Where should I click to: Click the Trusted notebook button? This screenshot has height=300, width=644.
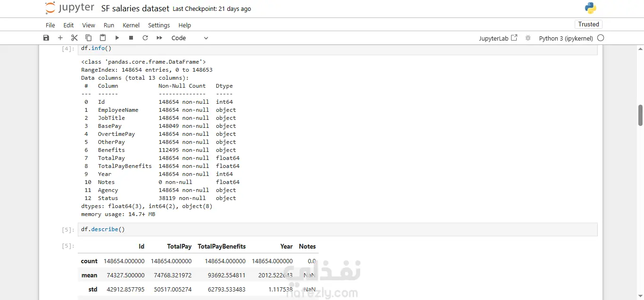click(x=589, y=24)
